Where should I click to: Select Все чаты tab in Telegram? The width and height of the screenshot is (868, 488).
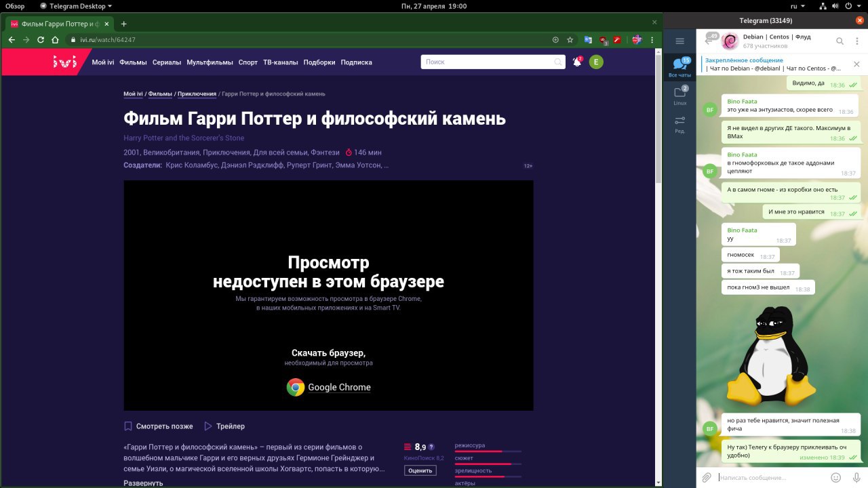(x=680, y=68)
